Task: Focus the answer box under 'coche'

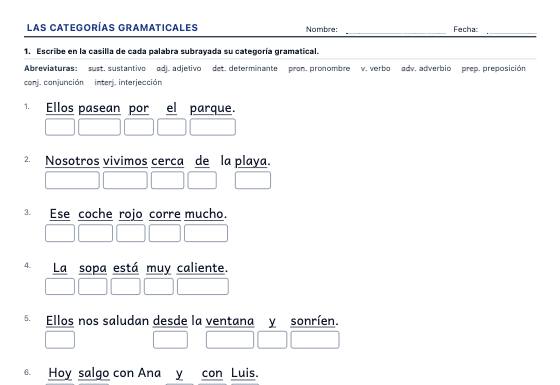Action: coord(95,233)
